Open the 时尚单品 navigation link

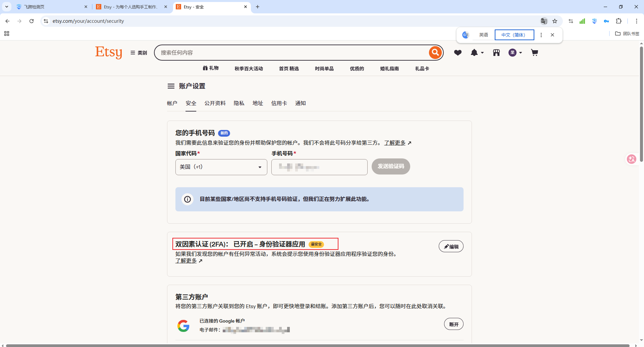point(324,69)
